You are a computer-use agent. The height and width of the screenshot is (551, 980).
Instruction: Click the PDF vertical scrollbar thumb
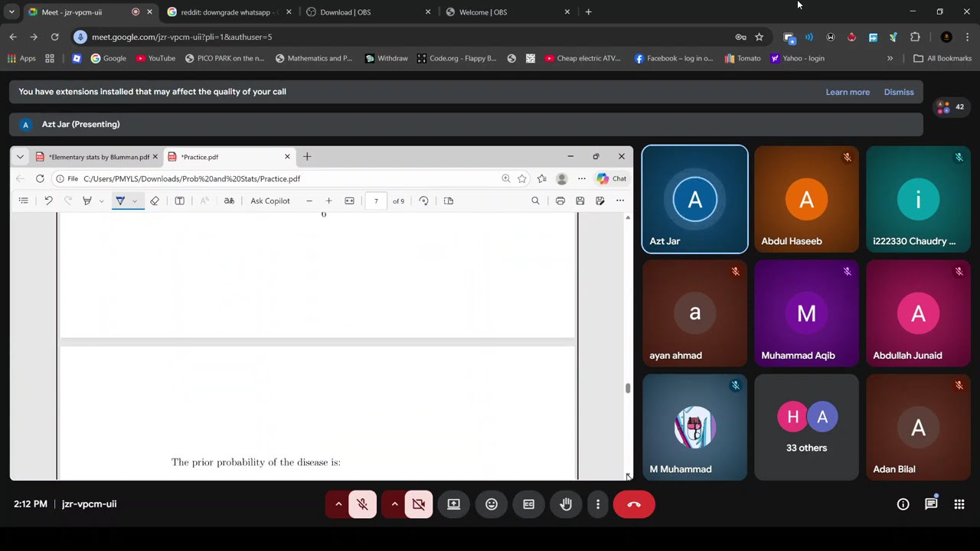(x=628, y=388)
